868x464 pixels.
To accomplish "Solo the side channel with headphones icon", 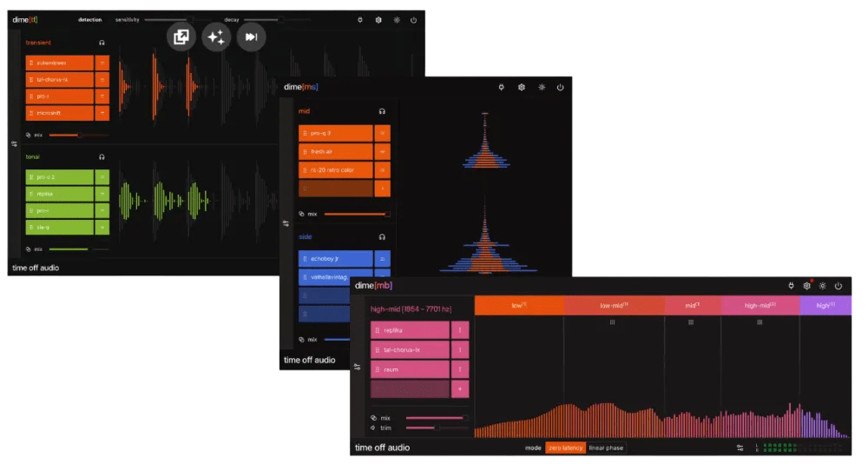I will coord(382,236).
